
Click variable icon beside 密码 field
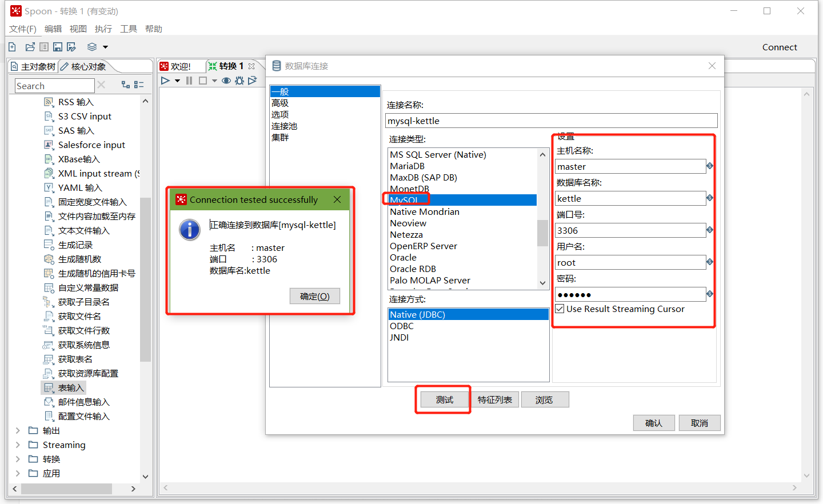point(710,294)
